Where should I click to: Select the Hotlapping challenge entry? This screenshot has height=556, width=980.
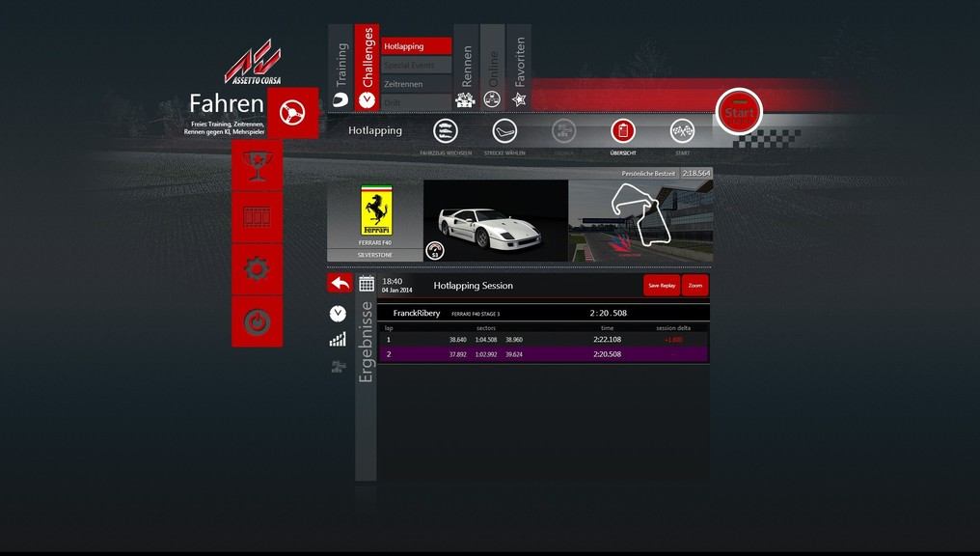pyautogui.click(x=417, y=45)
